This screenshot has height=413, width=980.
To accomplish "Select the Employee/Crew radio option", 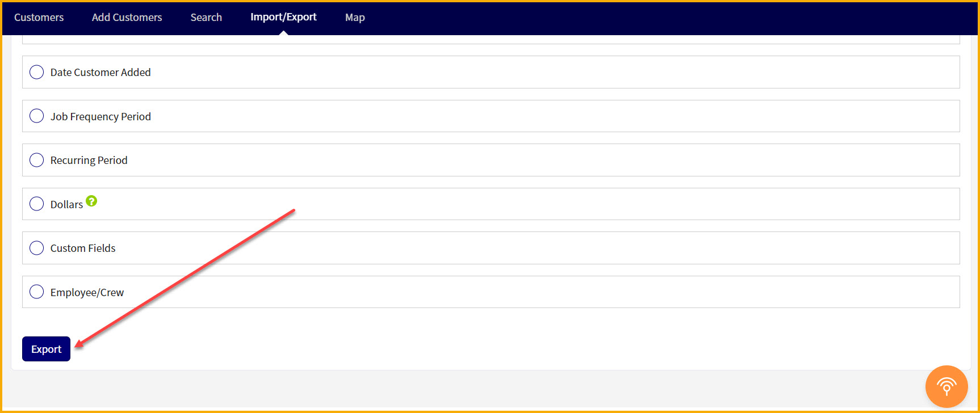I will (36, 292).
